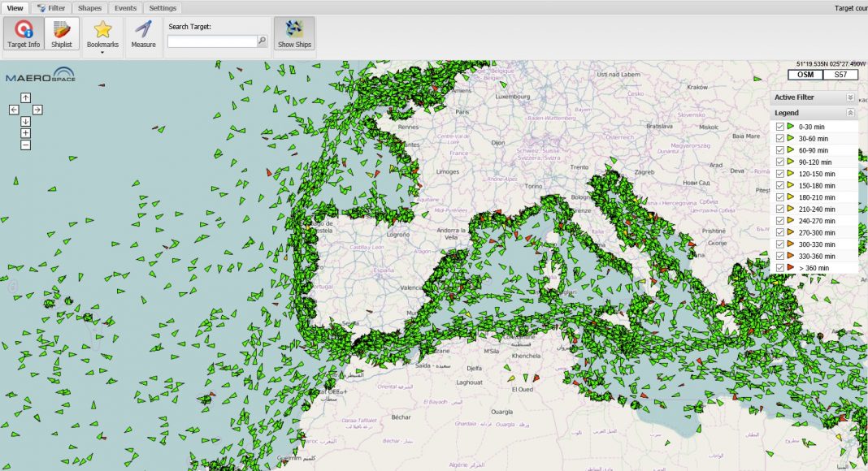Click the search magnifier icon
The image size is (868, 471).
(262, 41)
